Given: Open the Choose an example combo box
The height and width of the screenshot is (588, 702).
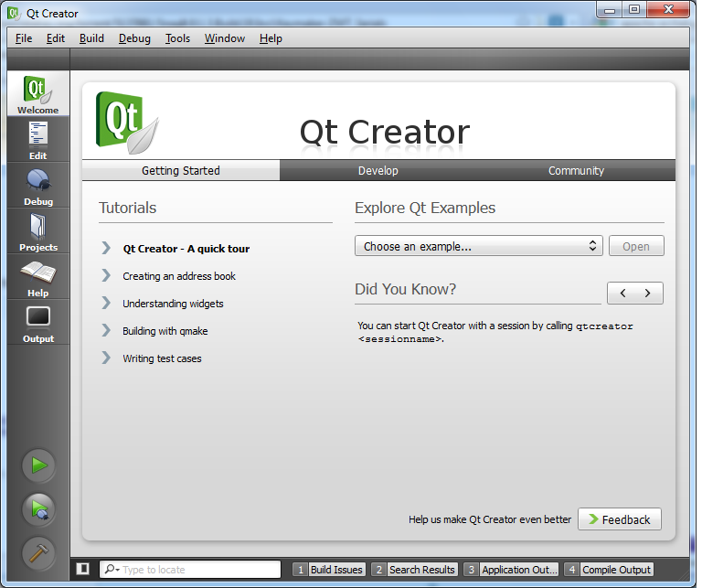Looking at the screenshot, I should [x=479, y=246].
